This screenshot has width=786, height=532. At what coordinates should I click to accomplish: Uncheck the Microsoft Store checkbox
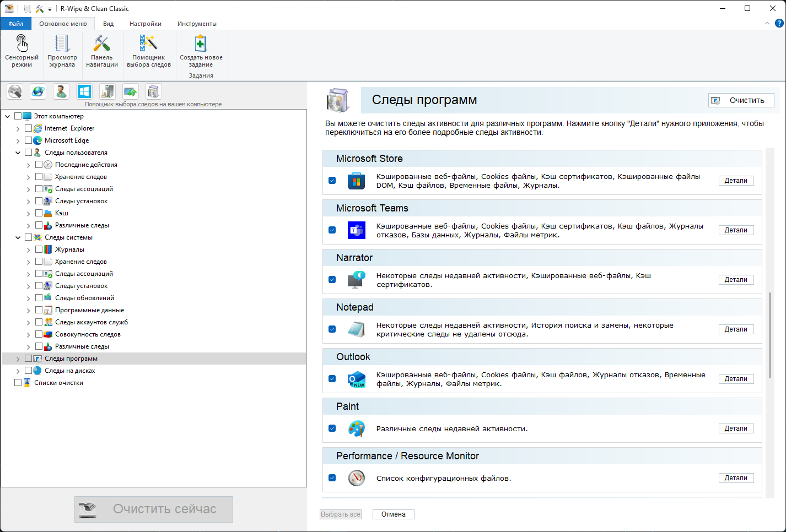click(332, 181)
